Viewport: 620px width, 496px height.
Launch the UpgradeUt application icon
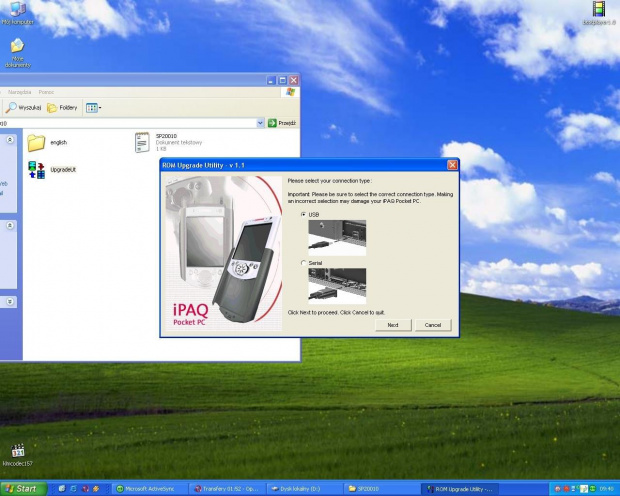click(x=37, y=169)
